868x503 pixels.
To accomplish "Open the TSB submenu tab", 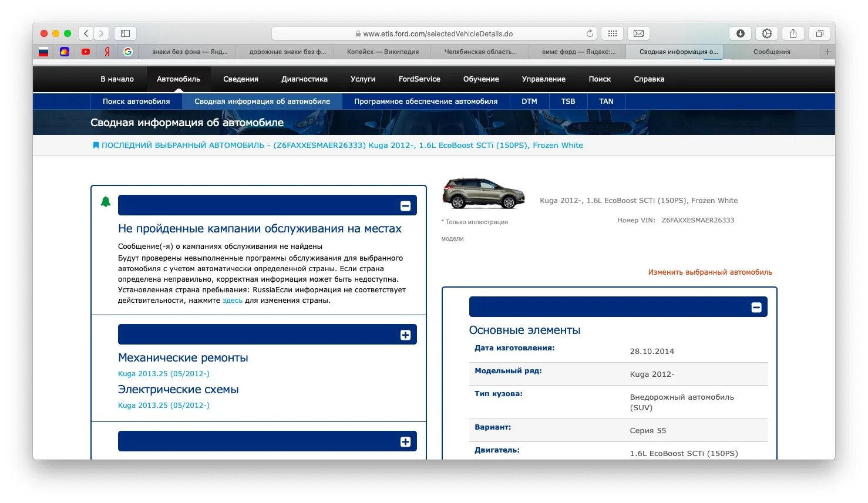I will [x=568, y=102].
